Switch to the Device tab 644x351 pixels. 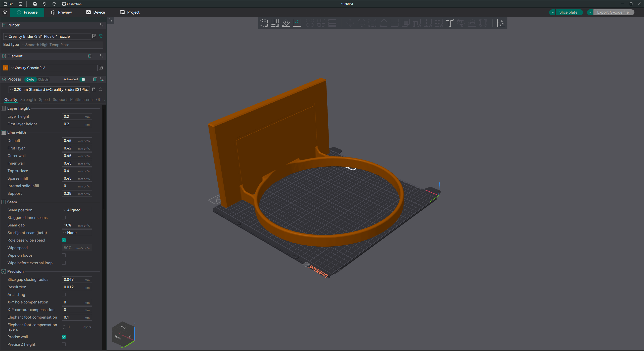(x=96, y=12)
